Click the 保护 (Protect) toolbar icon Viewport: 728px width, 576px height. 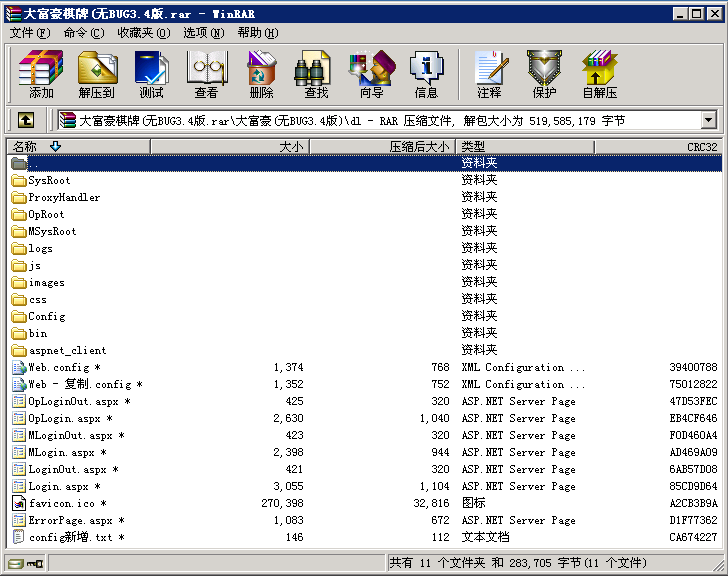pyautogui.click(x=544, y=74)
